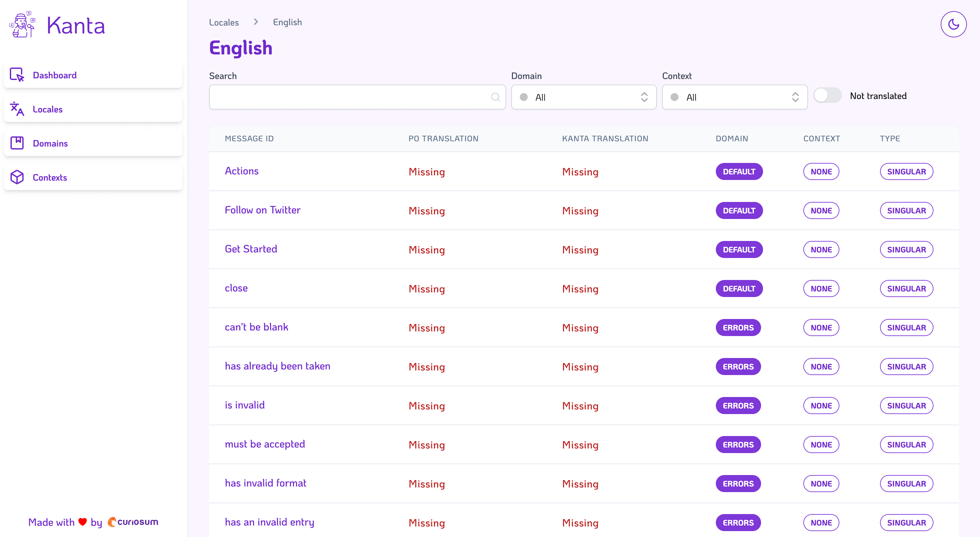Click the Contexts cube icon in sidebar
Viewport: 980px width, 537px height.
tap(17, 177)
